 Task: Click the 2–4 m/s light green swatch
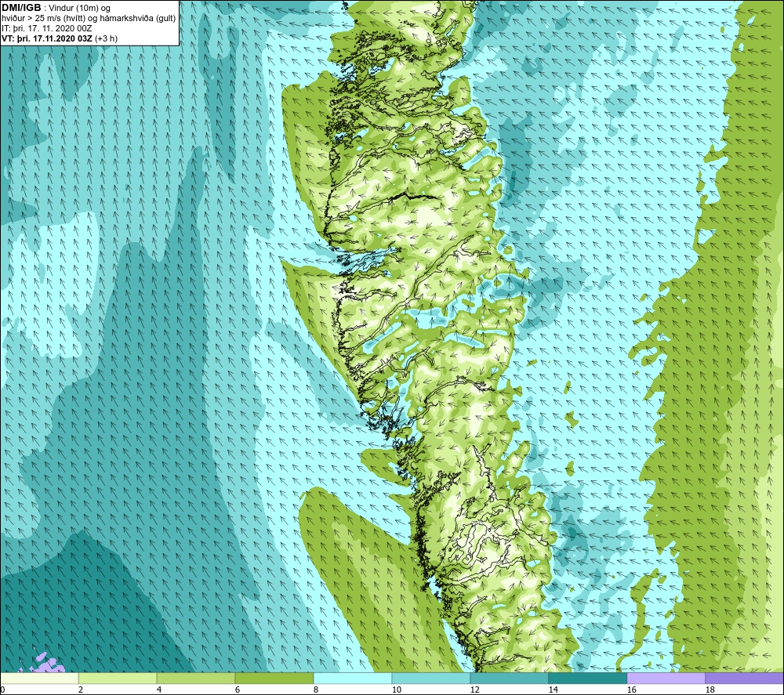tap(118, 678)
